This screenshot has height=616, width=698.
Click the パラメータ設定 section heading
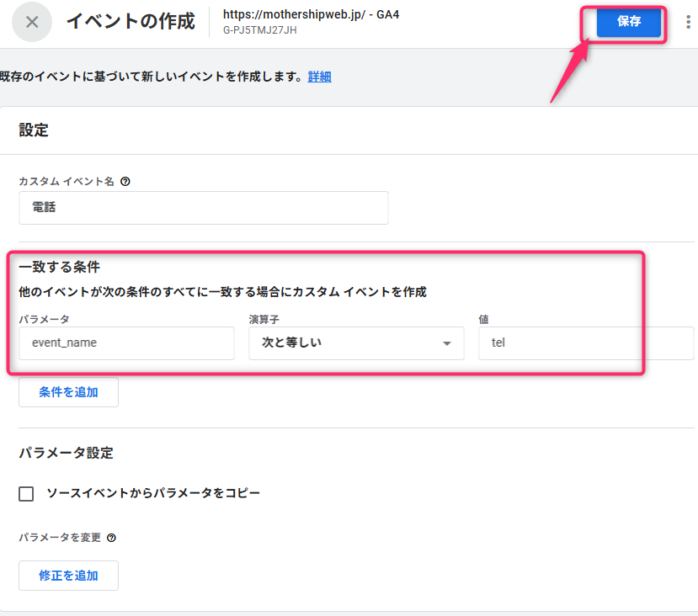(66, 453)
